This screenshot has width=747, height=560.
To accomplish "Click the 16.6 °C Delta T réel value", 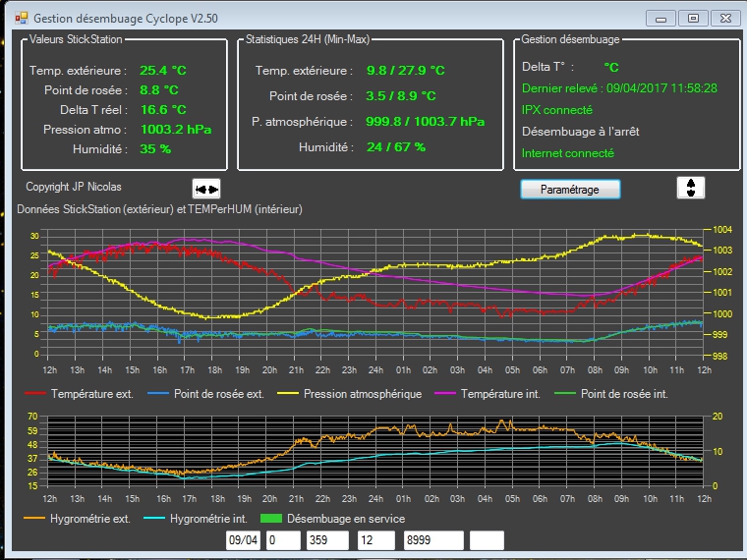I will [163, 109].
